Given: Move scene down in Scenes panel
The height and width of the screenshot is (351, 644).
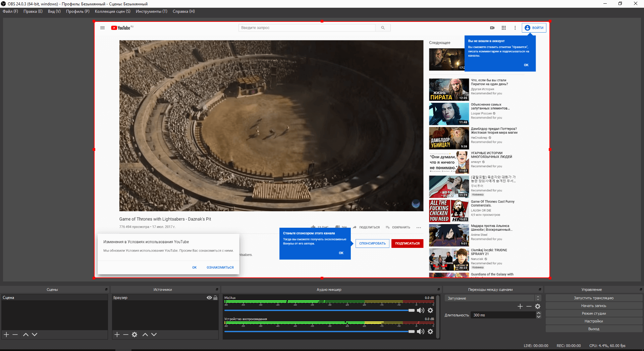Looking at the screenshot, I should 35,335.
